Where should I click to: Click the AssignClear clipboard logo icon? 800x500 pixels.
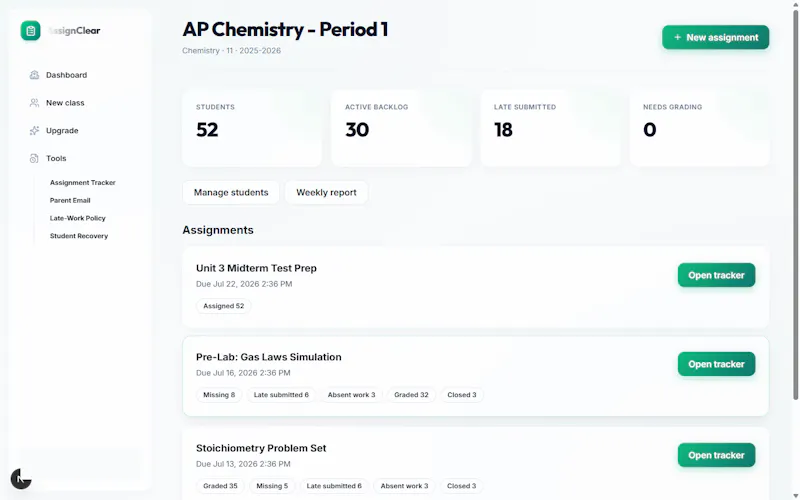pyautogui.click(x=31, y=31)
